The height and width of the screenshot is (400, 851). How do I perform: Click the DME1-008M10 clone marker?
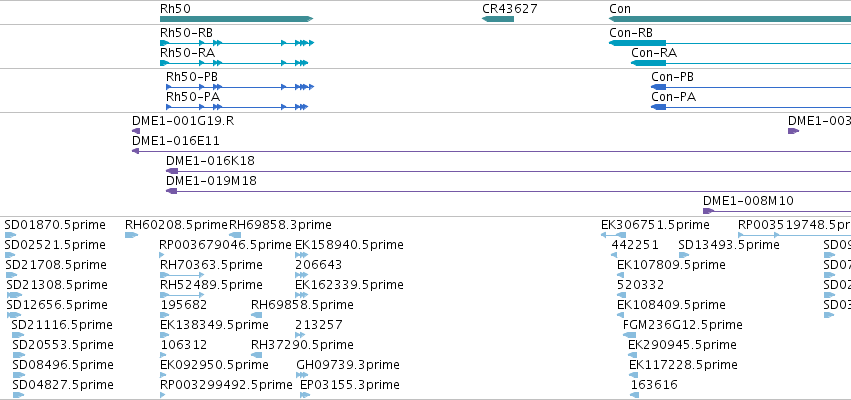709,211
